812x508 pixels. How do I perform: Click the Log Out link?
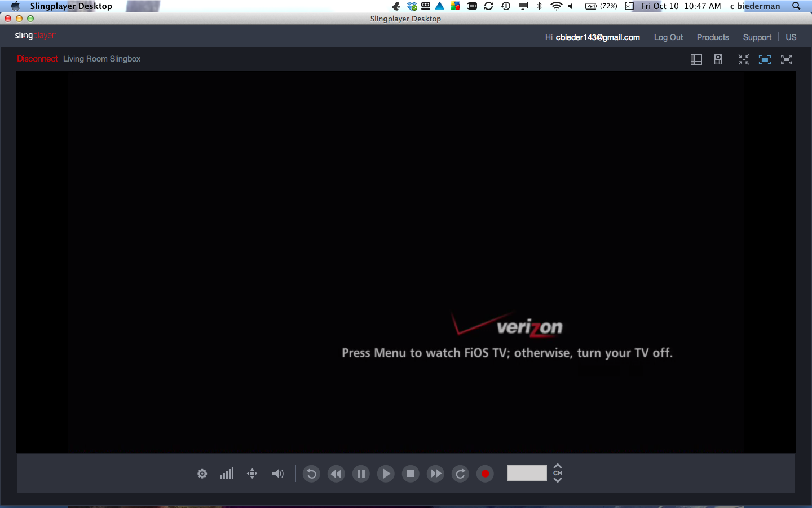click(668, 37)
